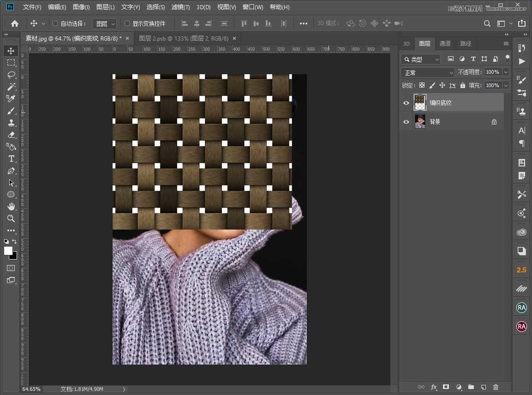
Task: Switch to the 图层 2.psb document tab
Action: (x=182, y=39)
